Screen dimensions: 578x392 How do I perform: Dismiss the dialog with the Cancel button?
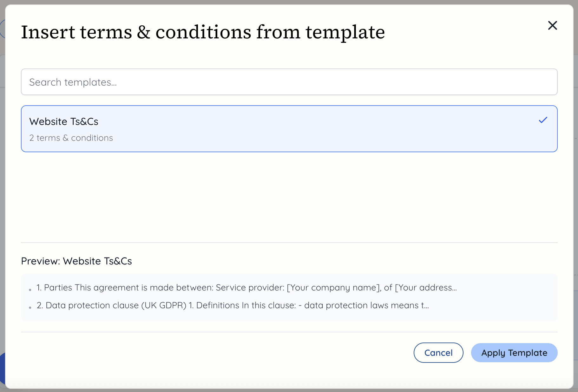pos(438,353)
